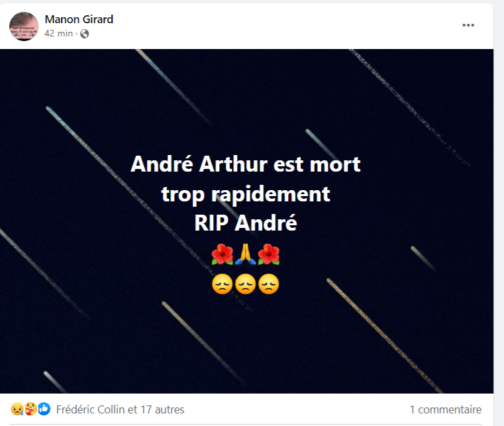Open the three-dot post options menu

[x=468, y=25]
